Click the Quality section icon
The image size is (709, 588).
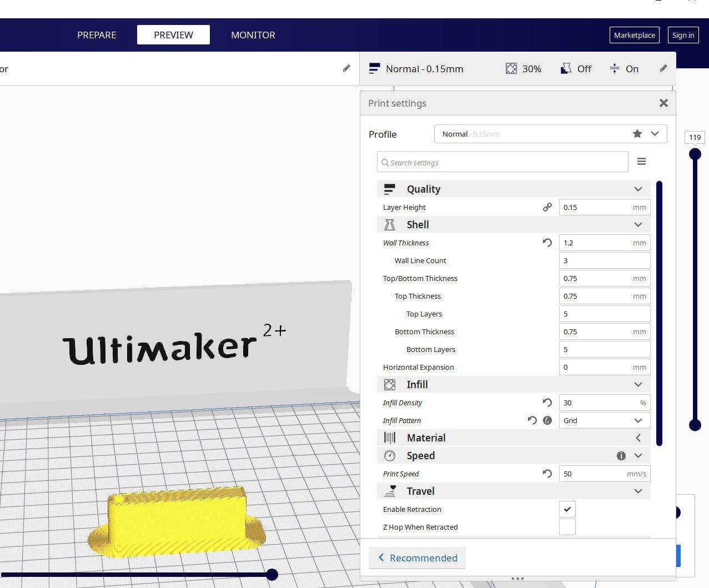point(390,189)
